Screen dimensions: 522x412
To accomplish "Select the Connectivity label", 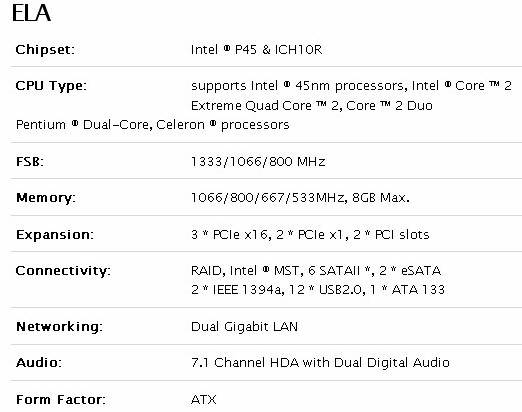I will 63,271.
